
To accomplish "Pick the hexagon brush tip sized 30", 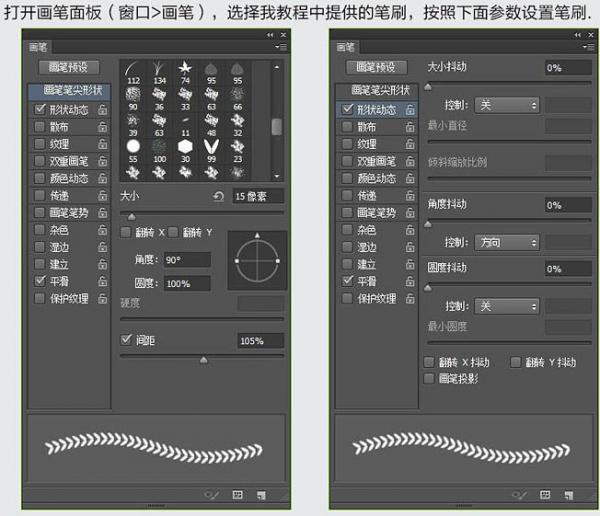I will point(186,151).
